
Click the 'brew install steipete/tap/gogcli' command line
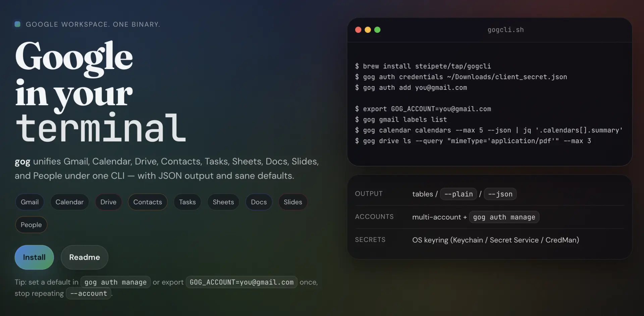[423, 66]
